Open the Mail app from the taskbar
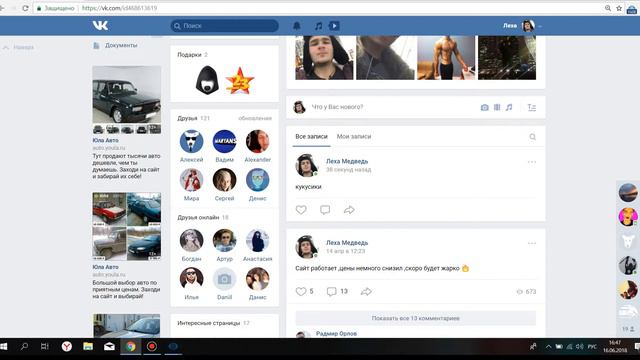Screen dimensions: 640x360 coord(109,347)
